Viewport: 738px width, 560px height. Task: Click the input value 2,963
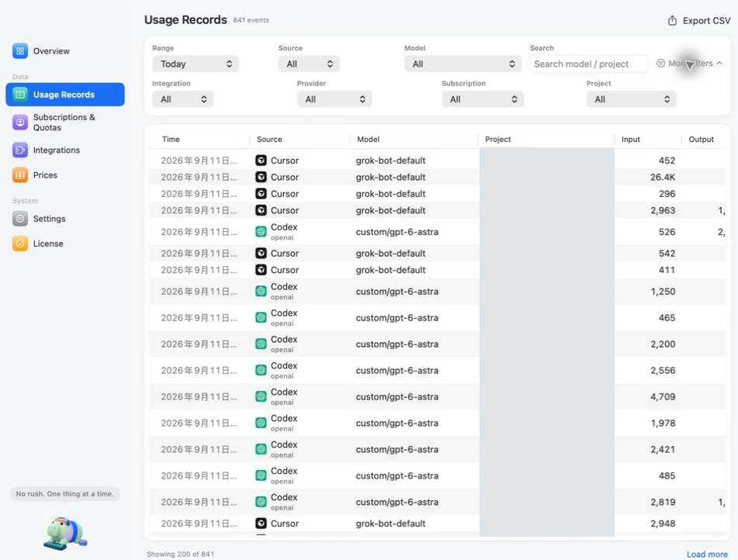663,210
